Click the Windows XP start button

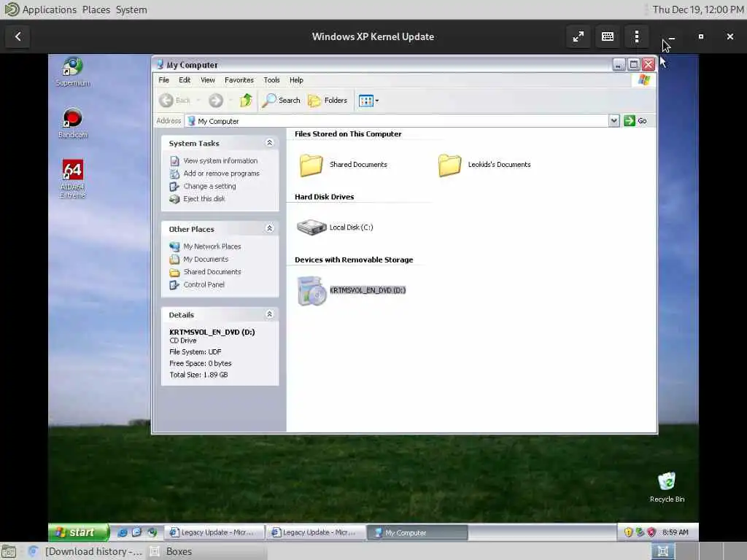pyautogui.click(x=79, y=532)
